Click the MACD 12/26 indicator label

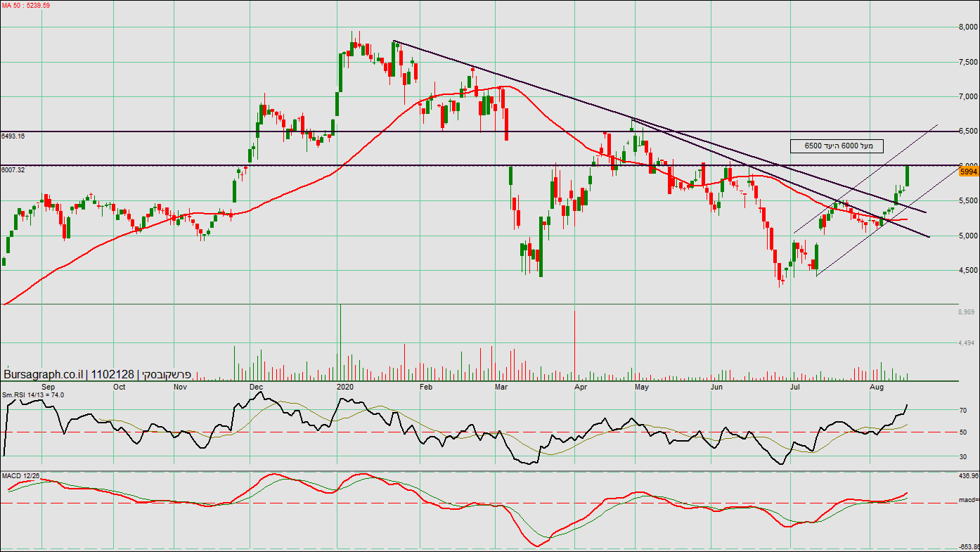click(21, 476)
